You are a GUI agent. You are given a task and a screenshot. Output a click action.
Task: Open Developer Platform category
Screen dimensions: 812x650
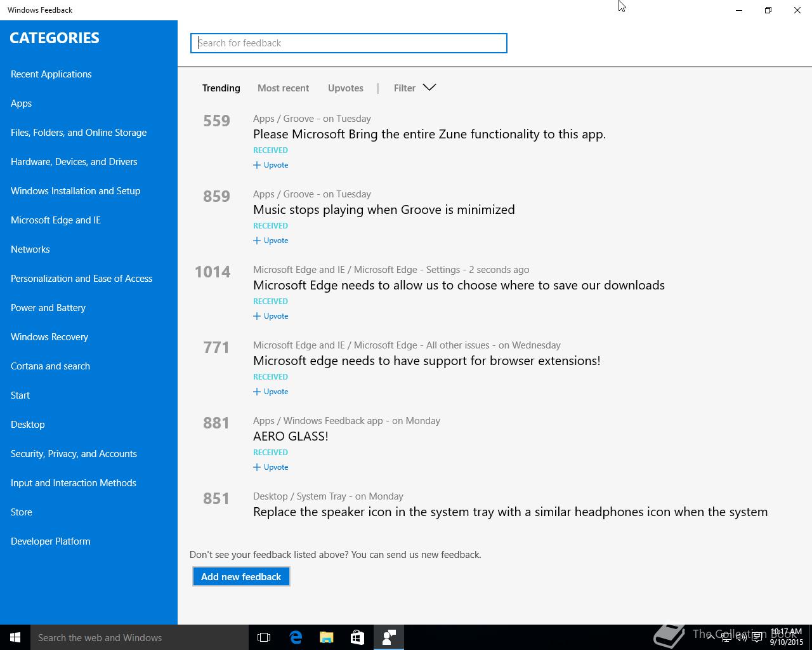(x=51, y=541)
